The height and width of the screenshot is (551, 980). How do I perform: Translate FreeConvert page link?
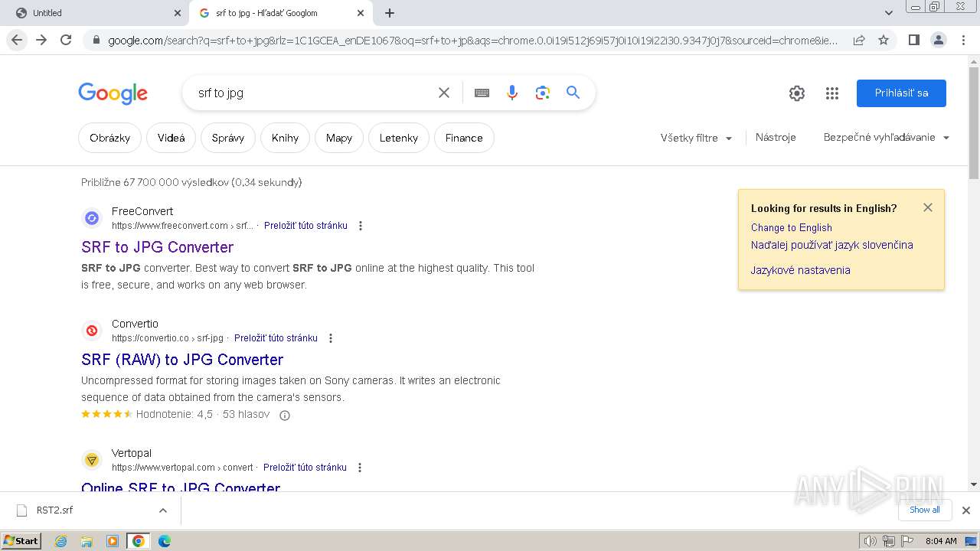pyautogui.click(x=305, y=226)
